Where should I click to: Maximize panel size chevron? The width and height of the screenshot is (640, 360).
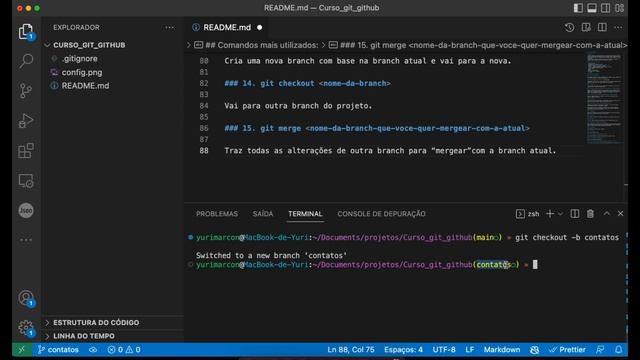pyautogui.click(x=607, y=213)
